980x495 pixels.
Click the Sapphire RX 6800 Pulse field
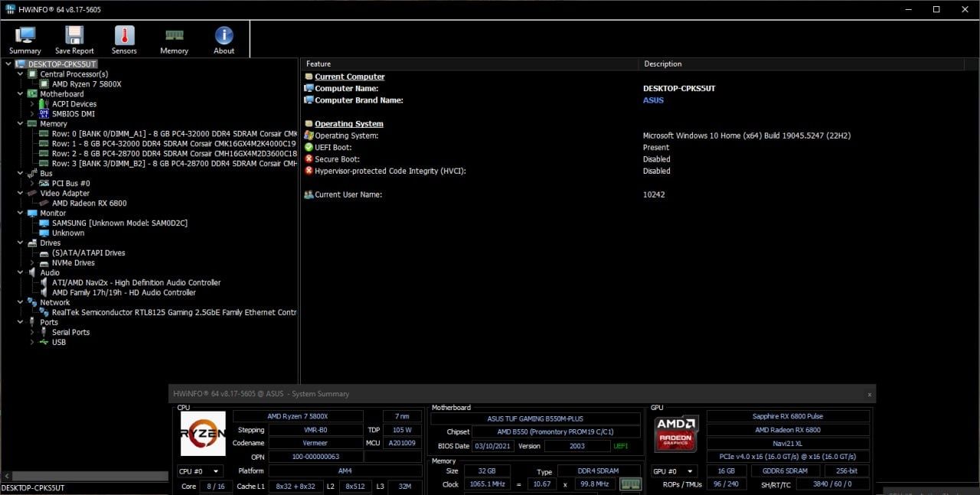(788, 416)
